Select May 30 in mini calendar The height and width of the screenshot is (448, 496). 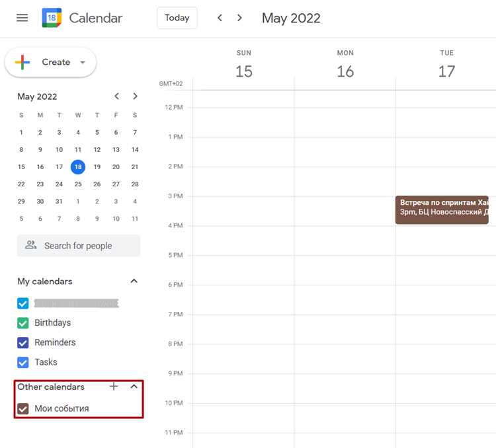pyautogui.click(x=40, y=202)
